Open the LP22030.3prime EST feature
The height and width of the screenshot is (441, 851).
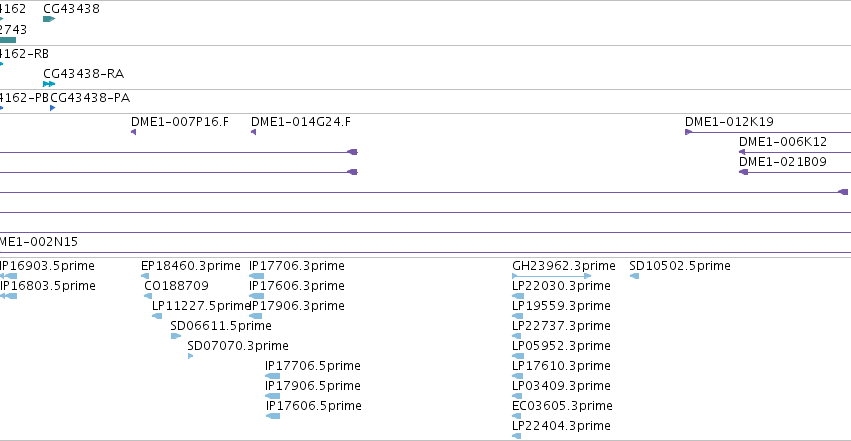[x=561, y=286]
